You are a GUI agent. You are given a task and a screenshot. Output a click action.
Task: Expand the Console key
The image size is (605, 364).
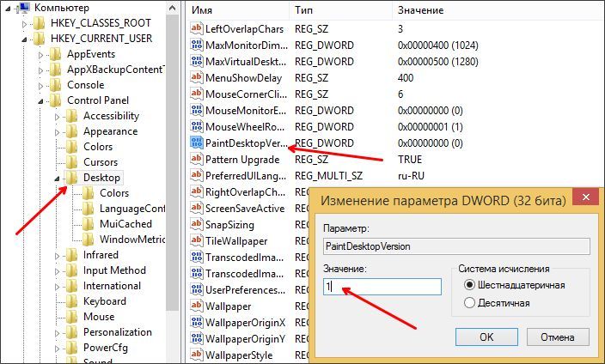[x=40, y=86]
